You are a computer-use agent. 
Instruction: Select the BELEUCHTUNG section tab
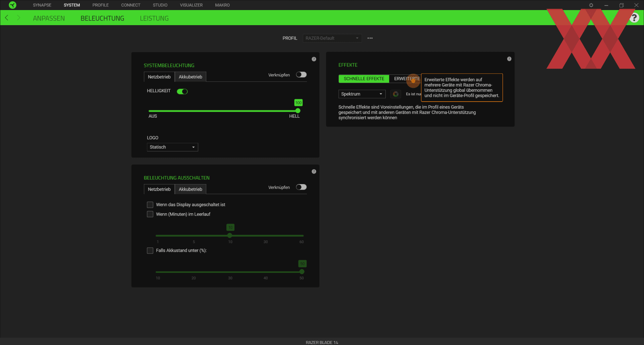(102, 18)
